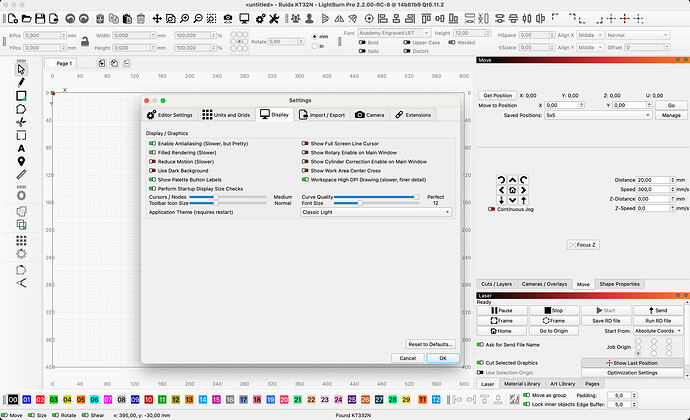690x420 pixels.
Task: Open the Import / Export tab
Action: tap(322, 115)
